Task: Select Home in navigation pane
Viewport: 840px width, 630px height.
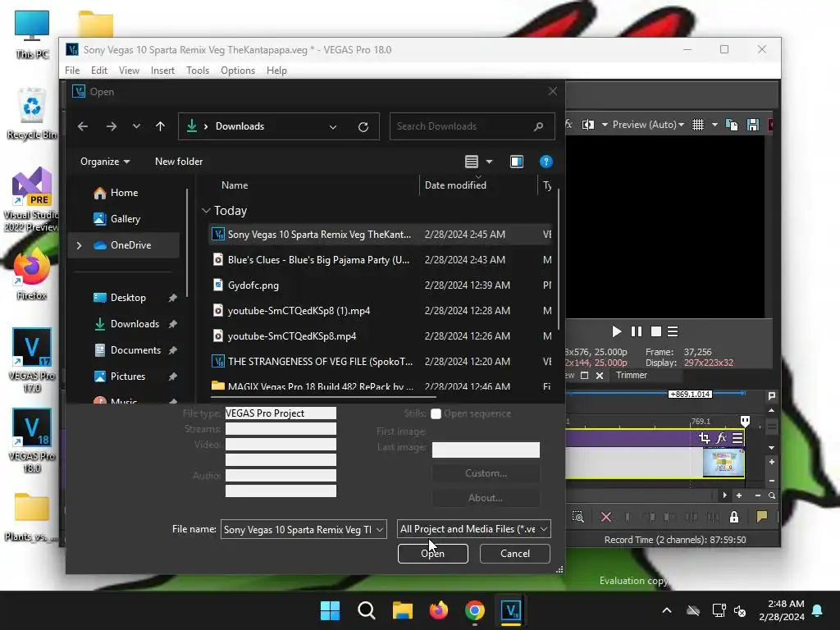Action: pyautogui.click(x=125, y=192)
